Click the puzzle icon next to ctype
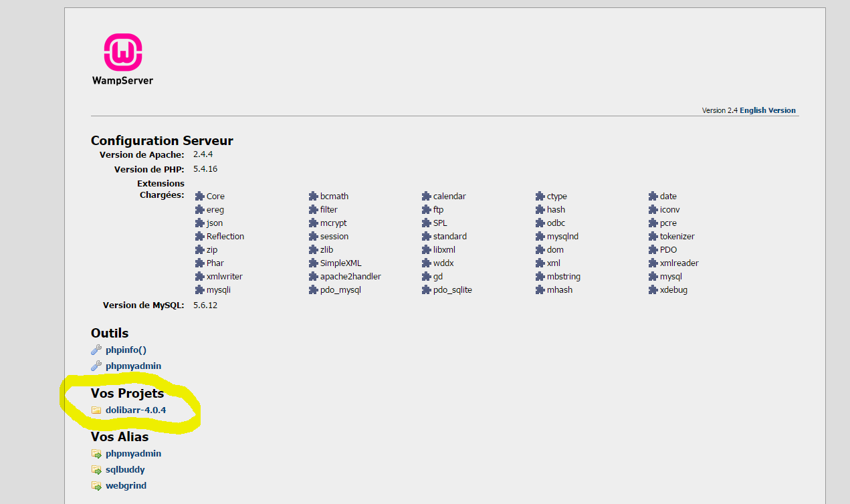Viewport: 850px width, 504px height. point(540,196)
